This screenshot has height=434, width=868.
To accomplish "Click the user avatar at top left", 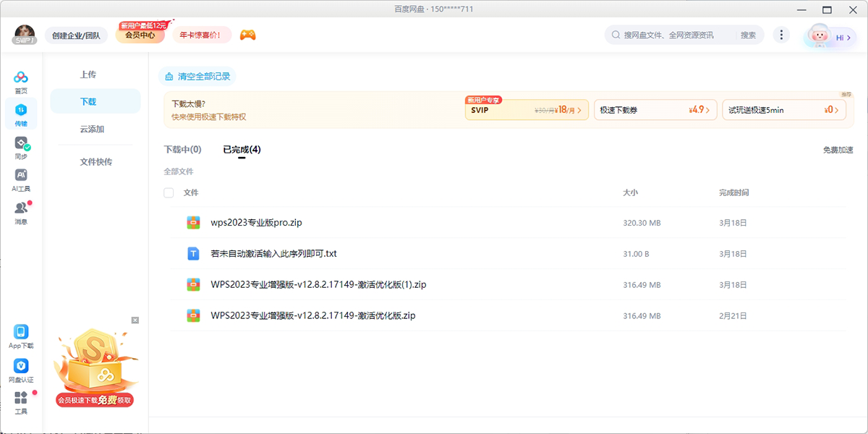I will (x=25, y=35).
